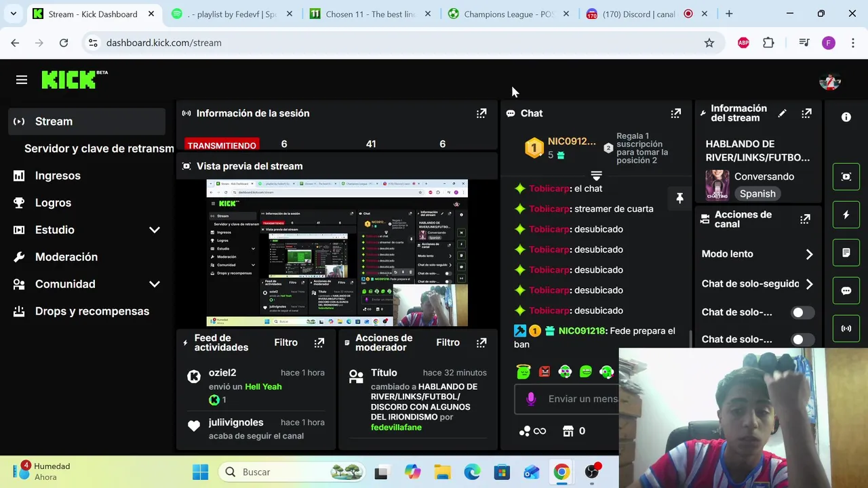Insert the angry red emote
The width and height of the screenshot is (868, 488).
point(544,371)
